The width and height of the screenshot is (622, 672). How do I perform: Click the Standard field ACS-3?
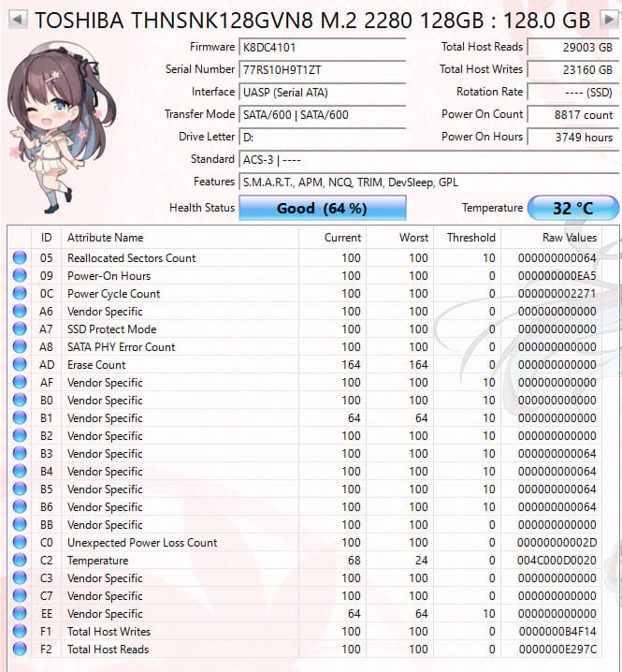[x=428, y=160]
